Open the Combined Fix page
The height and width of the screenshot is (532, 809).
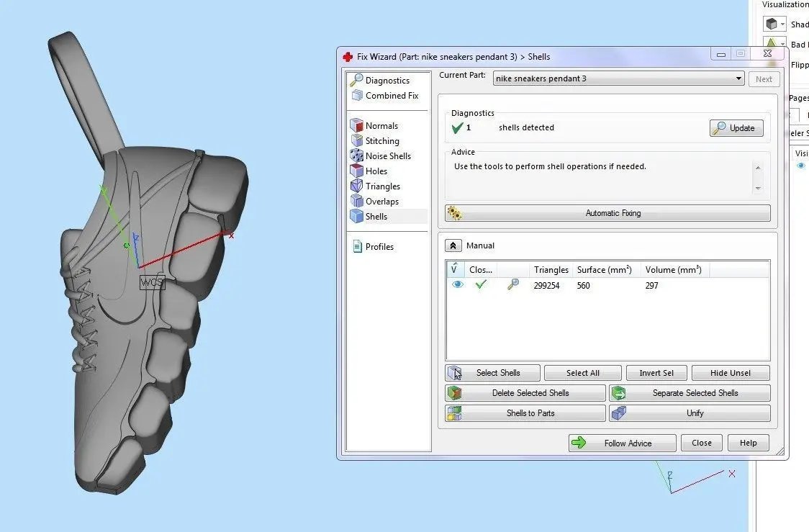click(385, 96)
